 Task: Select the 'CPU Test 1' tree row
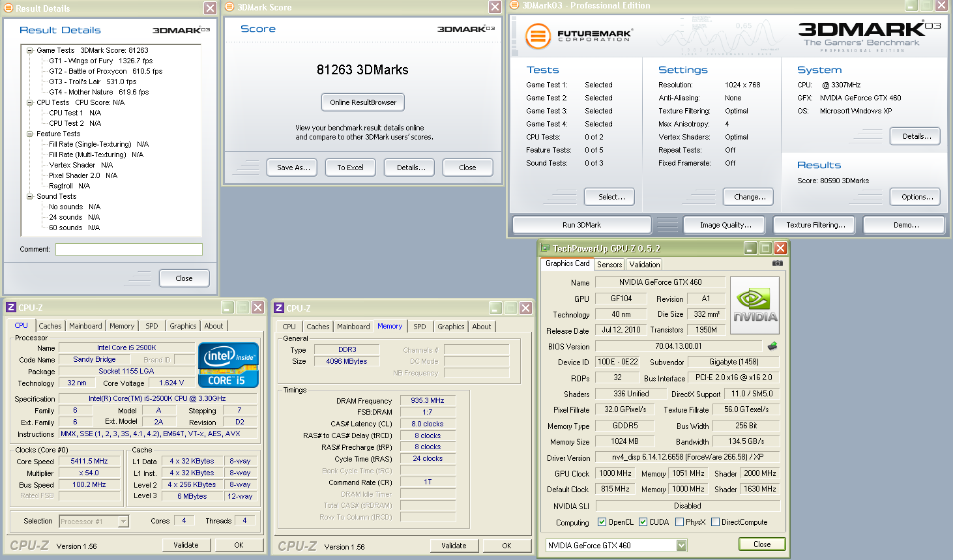pyautogui.click(x=75, y=113)
